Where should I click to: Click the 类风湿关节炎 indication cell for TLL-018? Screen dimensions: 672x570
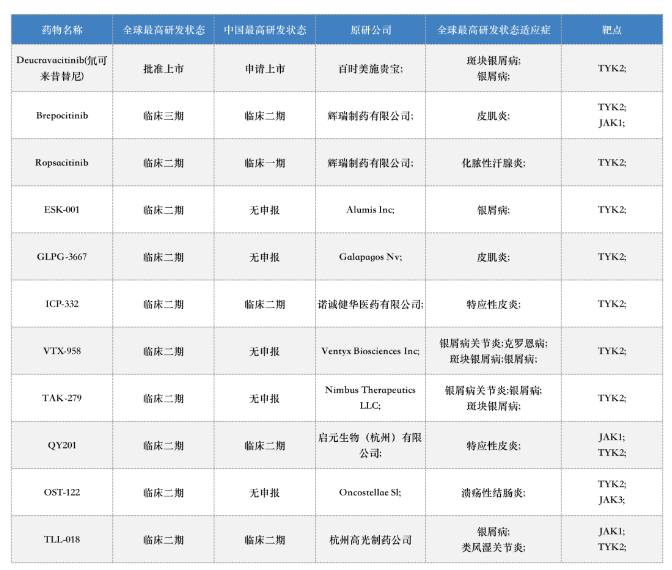[x=493, y=540]
